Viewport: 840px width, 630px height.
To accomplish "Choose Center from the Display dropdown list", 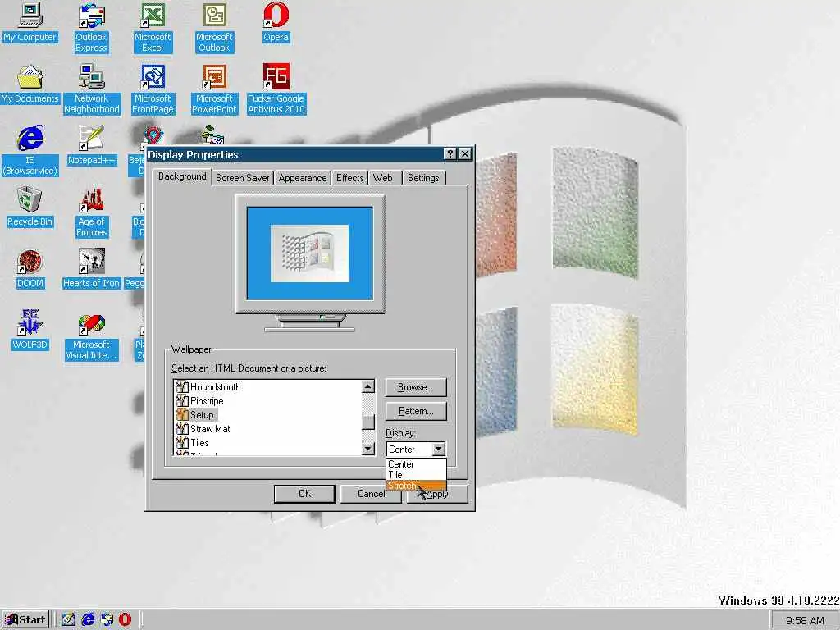I will [416, 464].
